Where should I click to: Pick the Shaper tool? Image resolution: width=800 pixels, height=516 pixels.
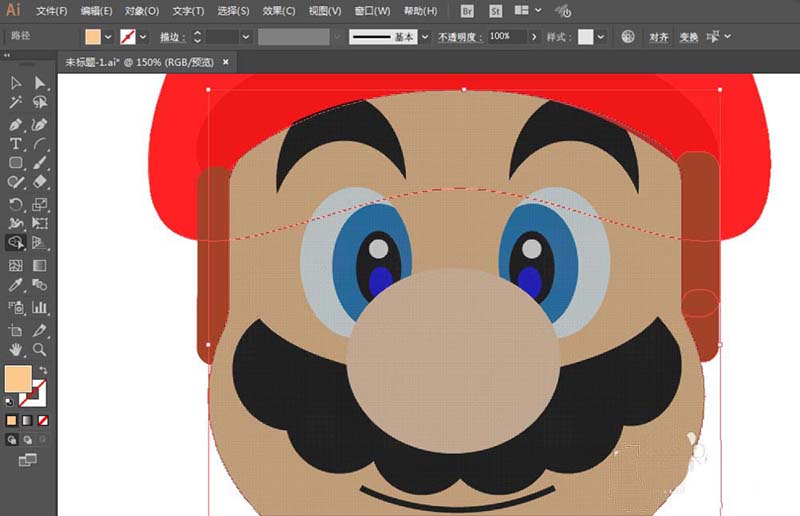pyautogui.click(x=15, y=182)
